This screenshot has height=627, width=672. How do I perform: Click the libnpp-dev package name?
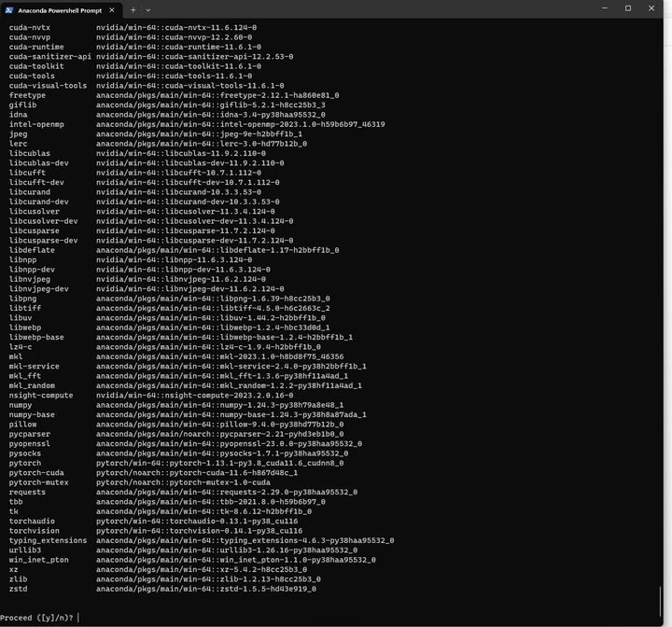32,270
